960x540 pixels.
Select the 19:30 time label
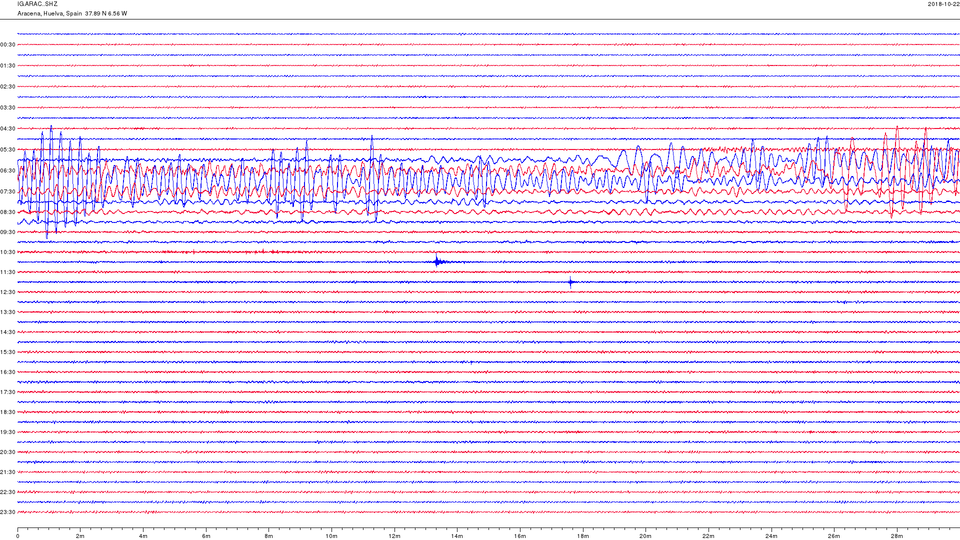point(8,432)
